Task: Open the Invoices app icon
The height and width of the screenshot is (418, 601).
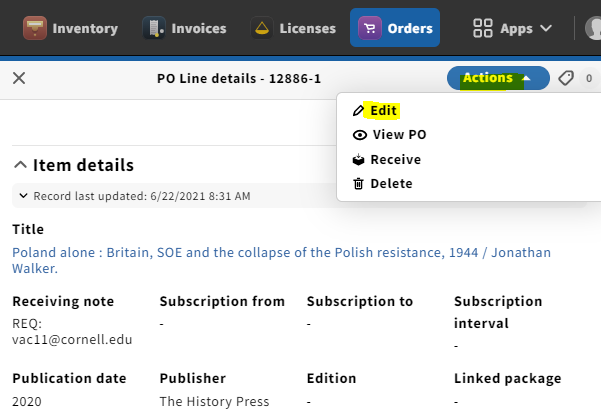Action: [154, 28]
